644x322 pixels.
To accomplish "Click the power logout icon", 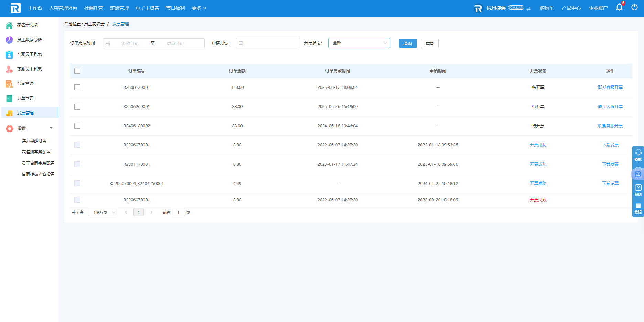I will click(634, 8).
